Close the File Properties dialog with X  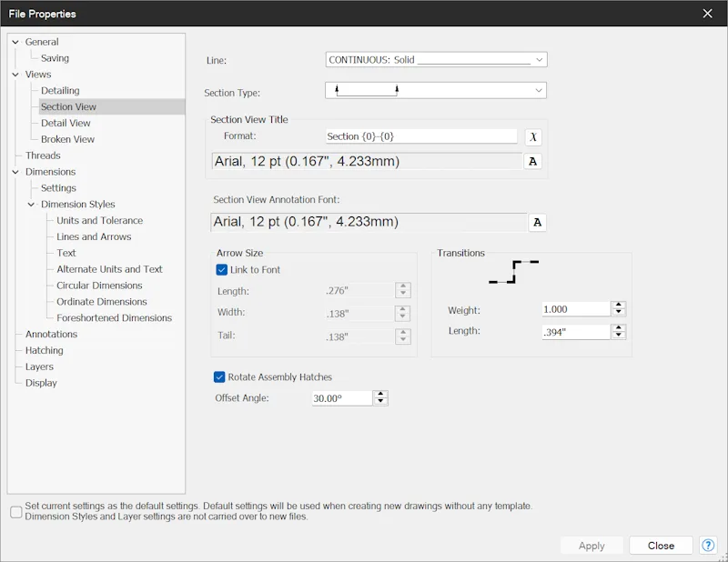[x=708, y=14]
